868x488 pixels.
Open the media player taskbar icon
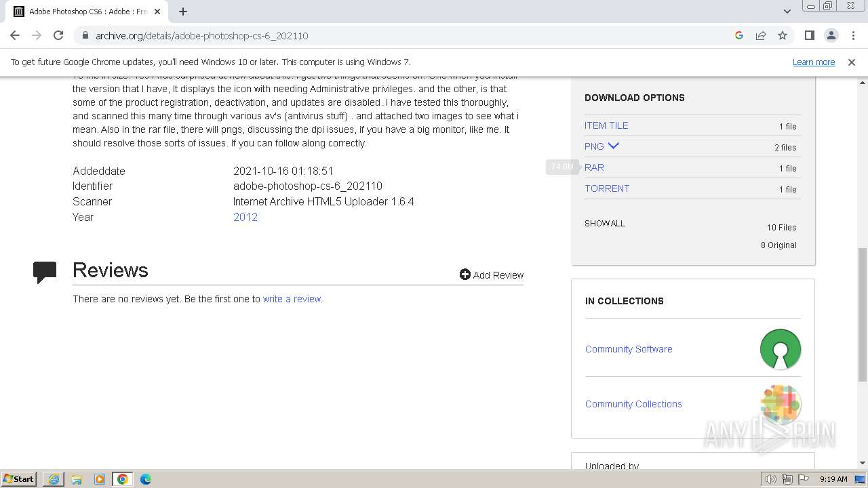coord(100,479)
